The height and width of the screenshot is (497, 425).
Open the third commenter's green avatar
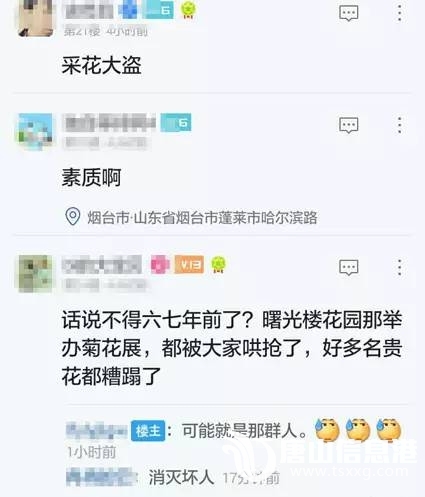35,274
